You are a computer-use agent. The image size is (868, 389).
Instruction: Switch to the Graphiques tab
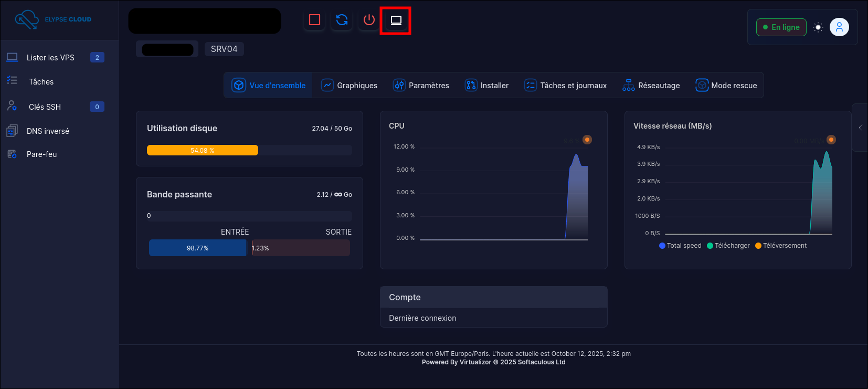[x=349, y=86]
